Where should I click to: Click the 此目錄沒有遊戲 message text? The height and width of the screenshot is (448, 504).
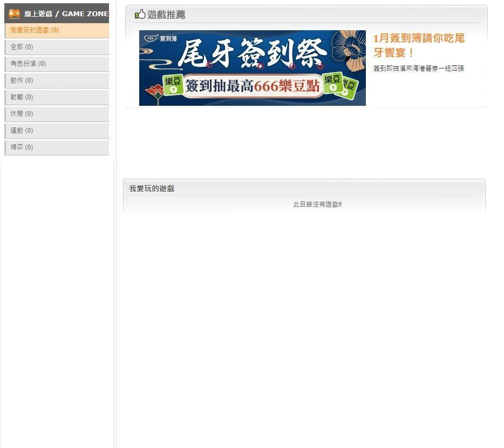pyautogui.click(x=318, y=205)
